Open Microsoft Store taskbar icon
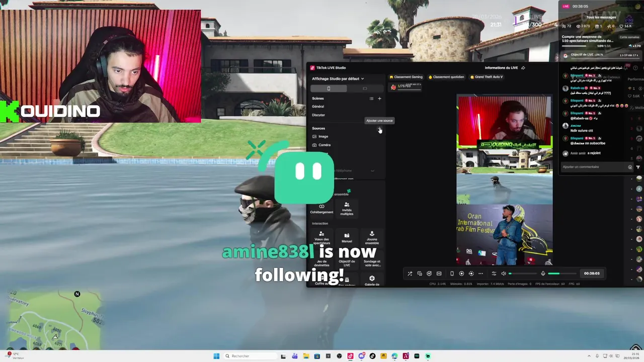644x362 pixels. click(x=317, y=356)
